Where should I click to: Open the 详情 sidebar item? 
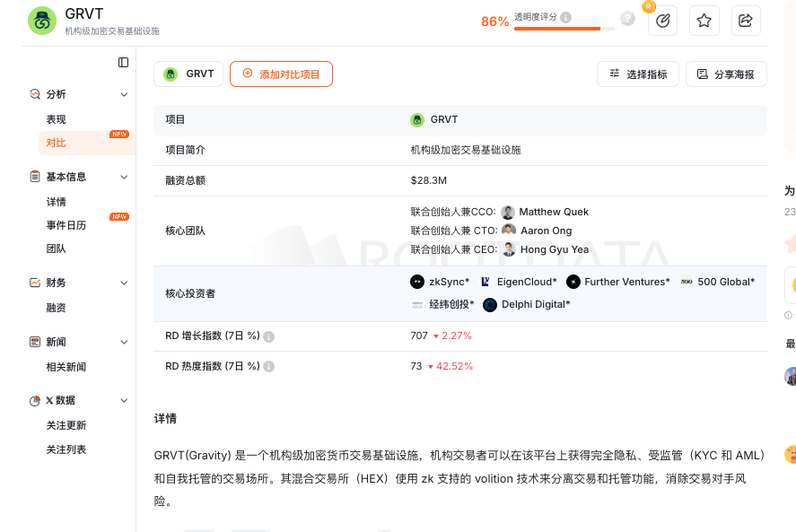57,202
